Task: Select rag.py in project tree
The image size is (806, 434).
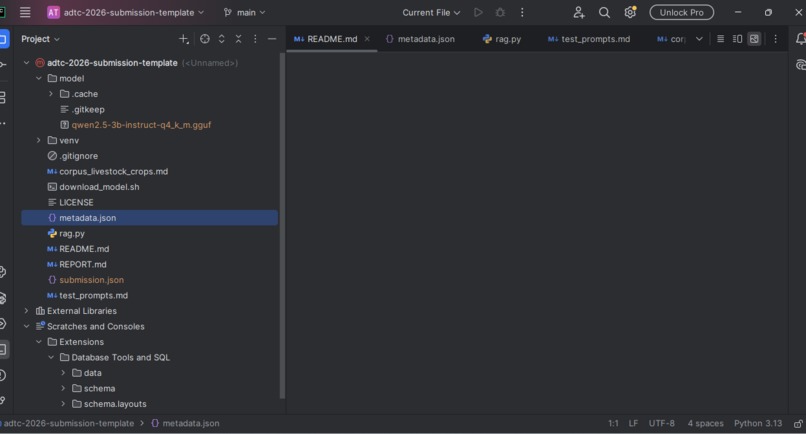Action: pos(66,233)
